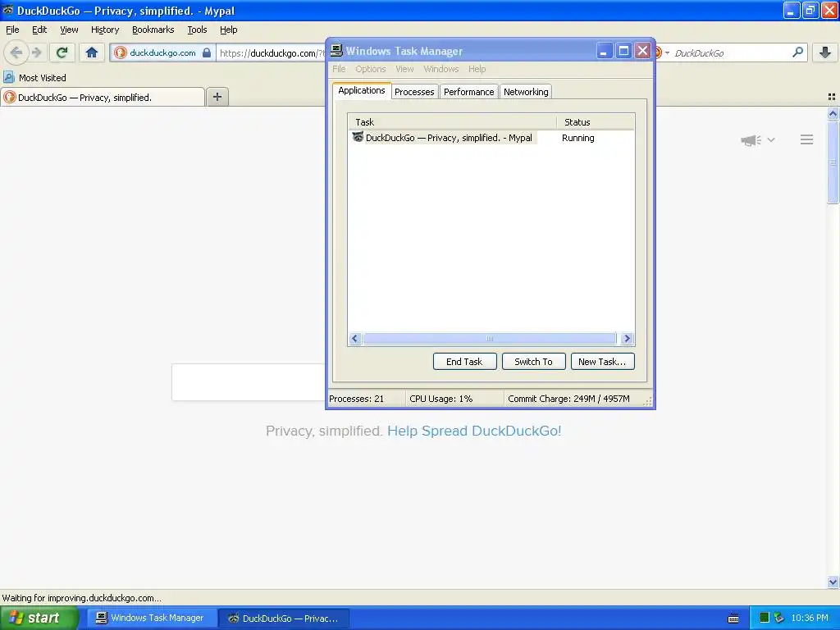The width and height of the screenshot is (840, 630).
Task: Click the Switch To button
Action: click(533, 362)
